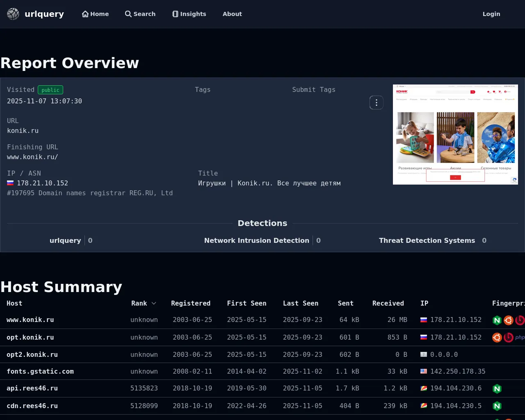The image size is (525, 420).
Task: Click Network Intrusion Detection count
Action: pyautogui.click(x=318, y=241)
